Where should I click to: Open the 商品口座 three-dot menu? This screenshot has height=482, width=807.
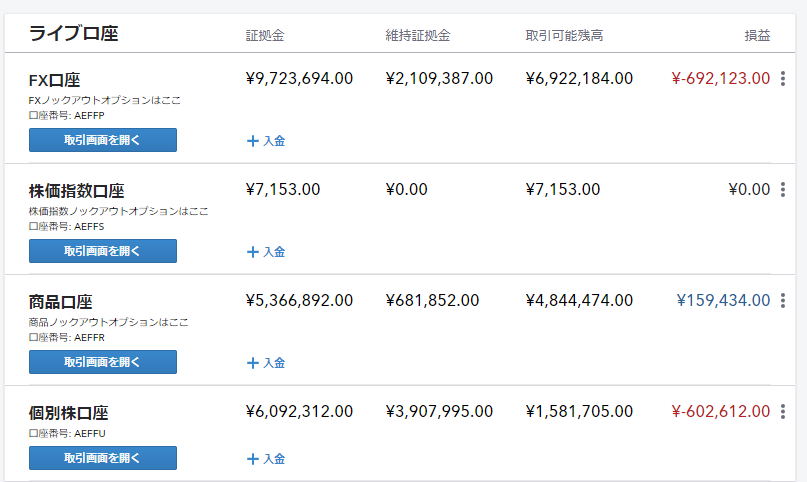click(783, 301)
